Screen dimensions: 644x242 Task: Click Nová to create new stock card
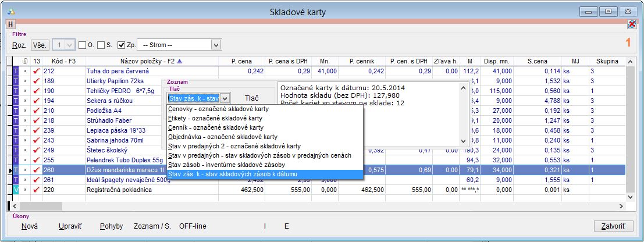29,226
